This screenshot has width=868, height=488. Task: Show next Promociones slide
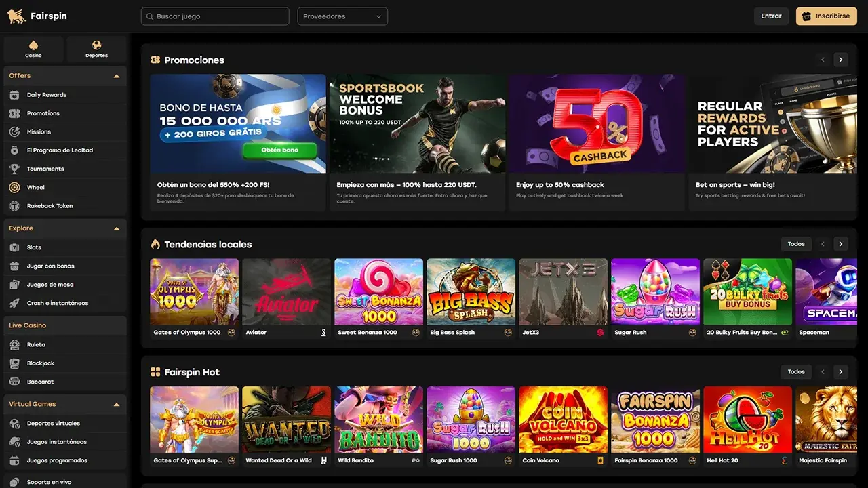[841, 60]
